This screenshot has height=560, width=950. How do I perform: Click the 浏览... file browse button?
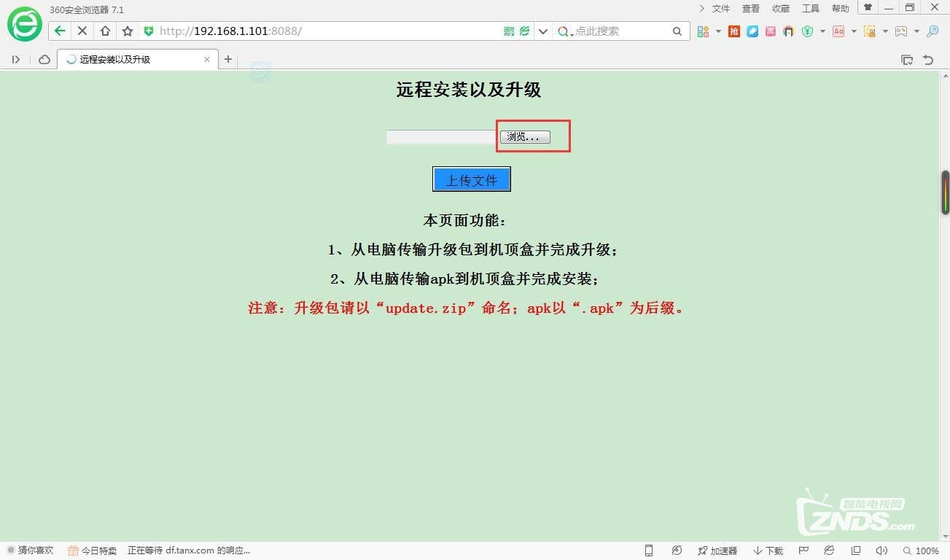point(525,137)
